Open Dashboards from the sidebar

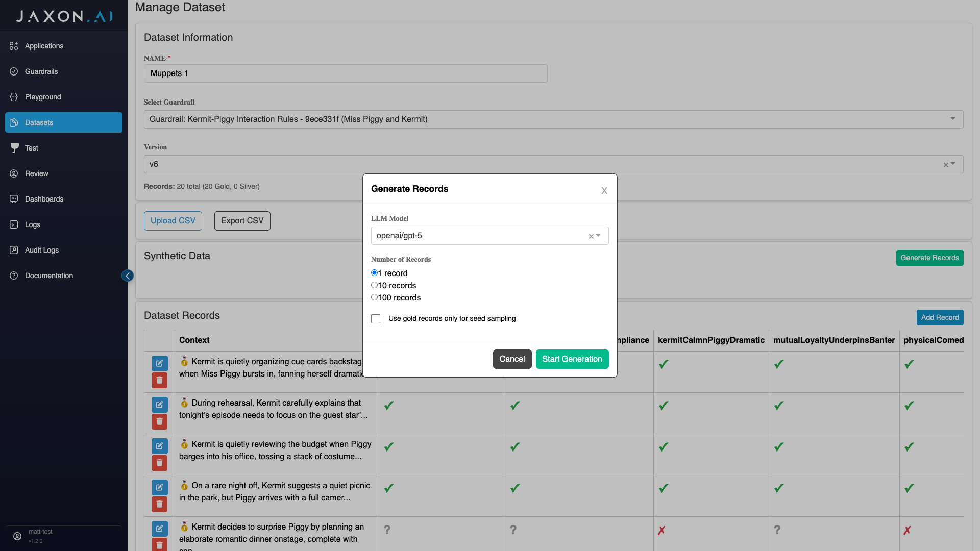pos(44,199)
